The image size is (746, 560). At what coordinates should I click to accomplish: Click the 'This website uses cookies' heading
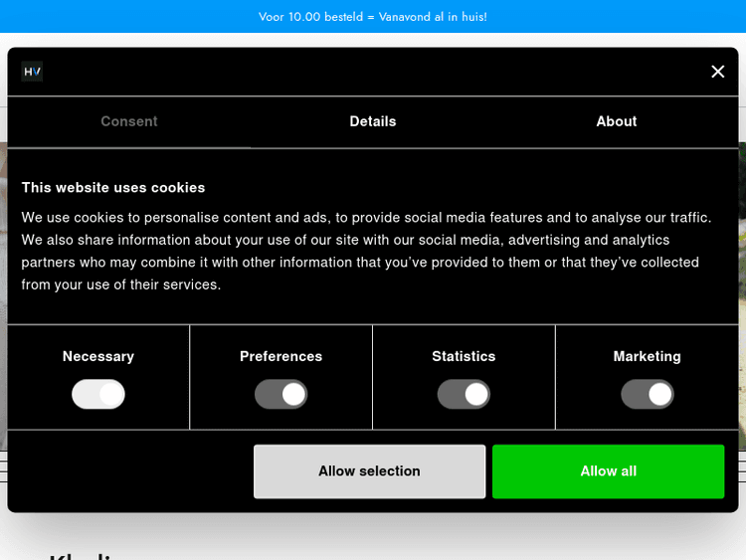[x=113, y=187]
